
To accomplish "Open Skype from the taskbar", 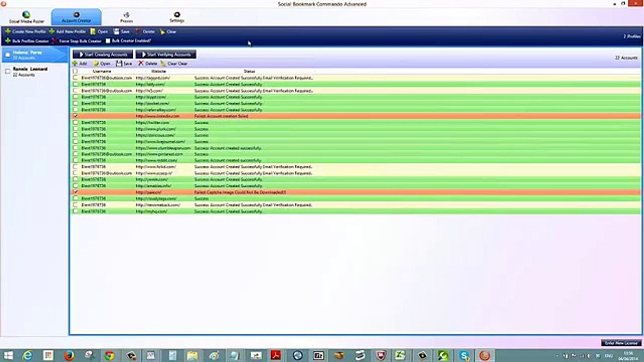I will [464, 355].
